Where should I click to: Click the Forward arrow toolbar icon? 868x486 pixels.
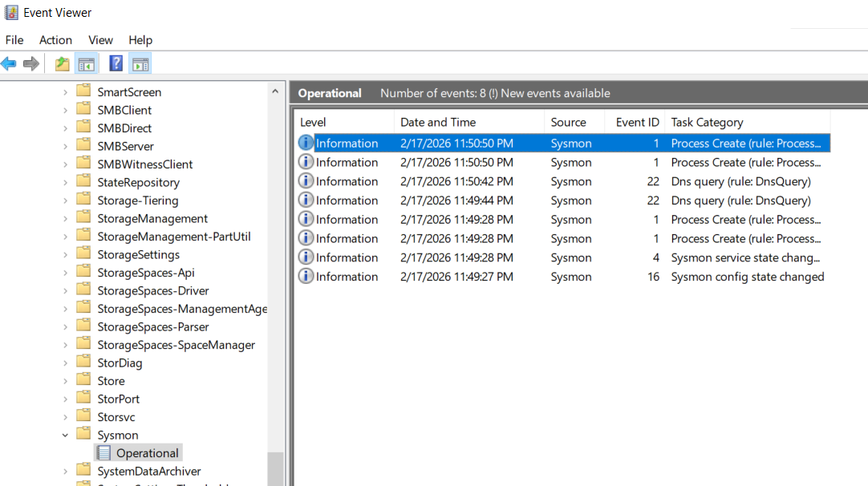tap(31, 64)
